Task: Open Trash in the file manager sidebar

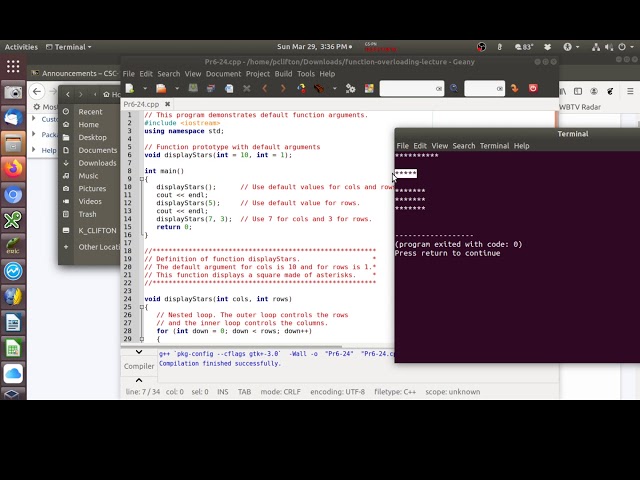Action: point(87,214)
